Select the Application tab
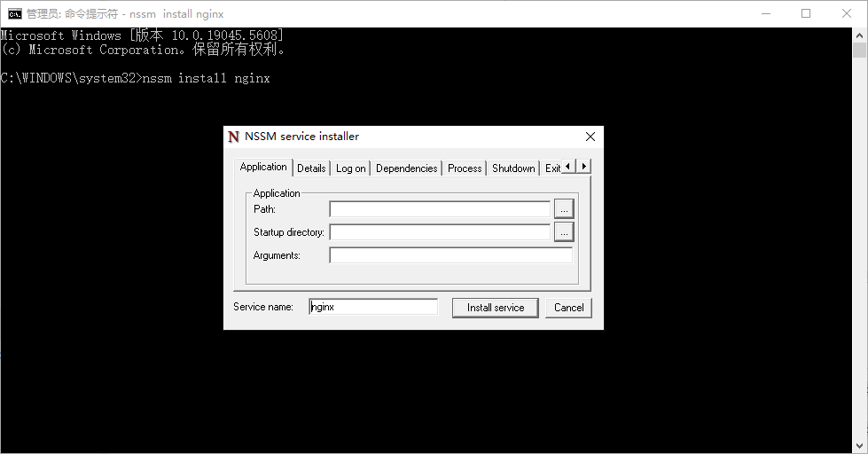 [263, 167]
